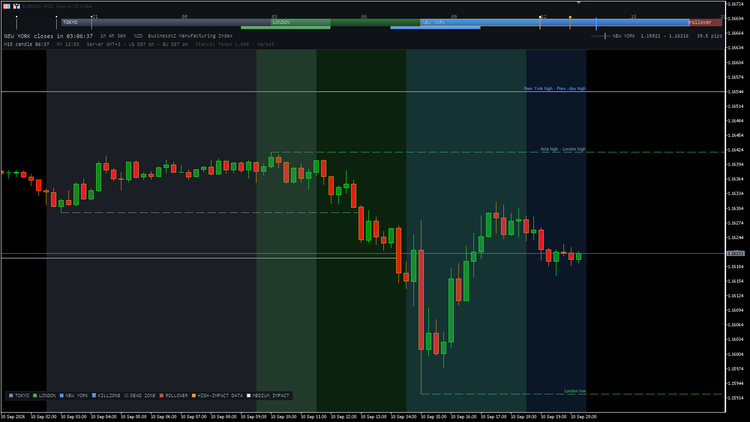This screenshot has height=422, width=750.
Task: Click the 1.16724 price axis label
Action: [736, 4]
